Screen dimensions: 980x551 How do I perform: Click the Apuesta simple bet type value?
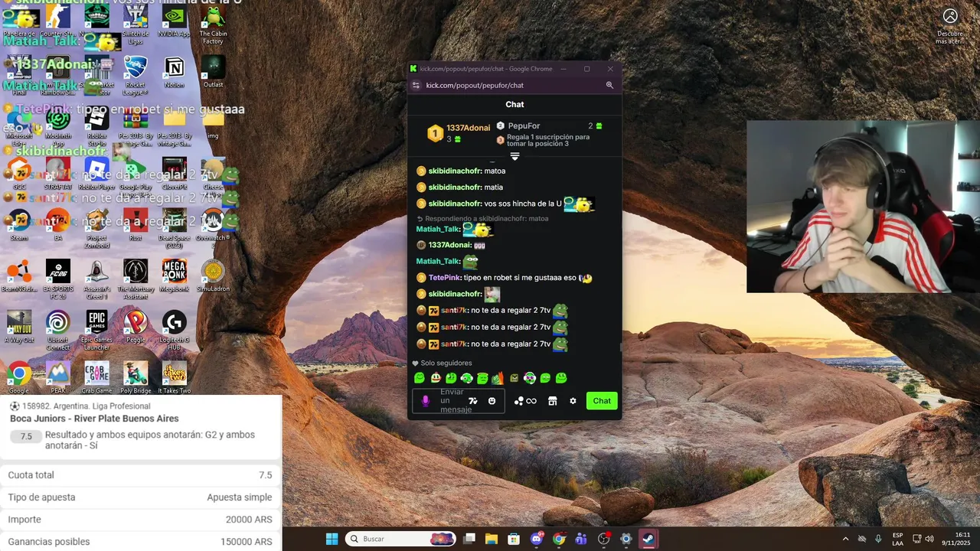point(240,497)
